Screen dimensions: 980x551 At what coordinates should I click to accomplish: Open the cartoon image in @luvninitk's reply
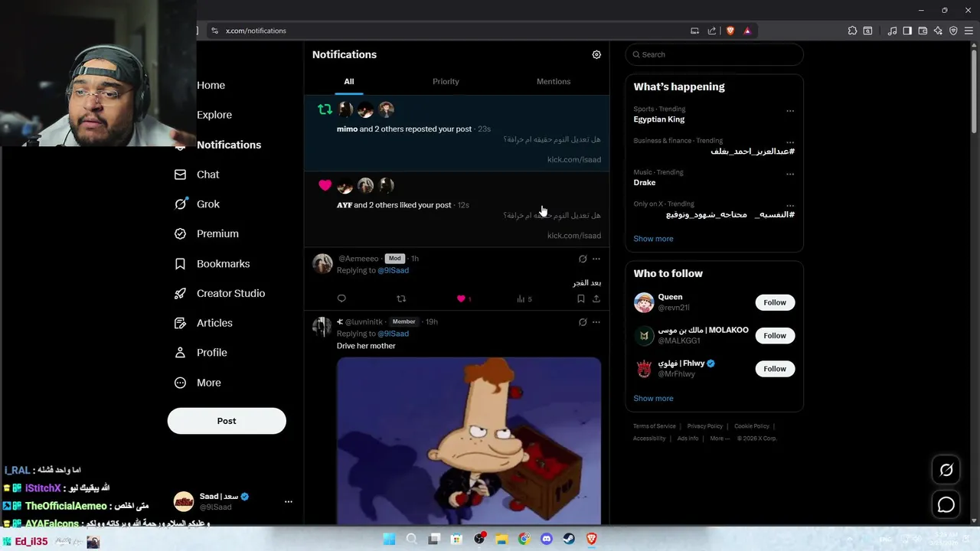[x=469, y=442]
